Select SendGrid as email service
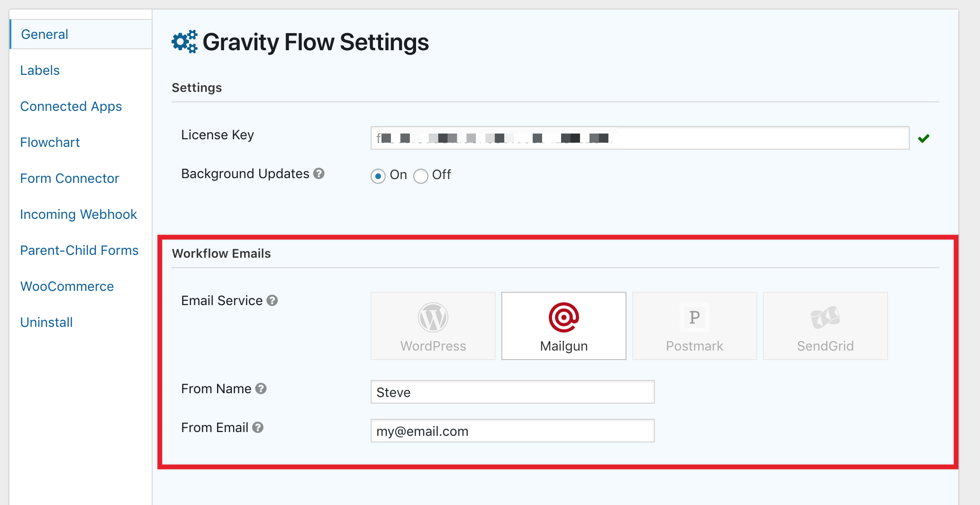The image size is (980, 505). [x=826, y=326]
